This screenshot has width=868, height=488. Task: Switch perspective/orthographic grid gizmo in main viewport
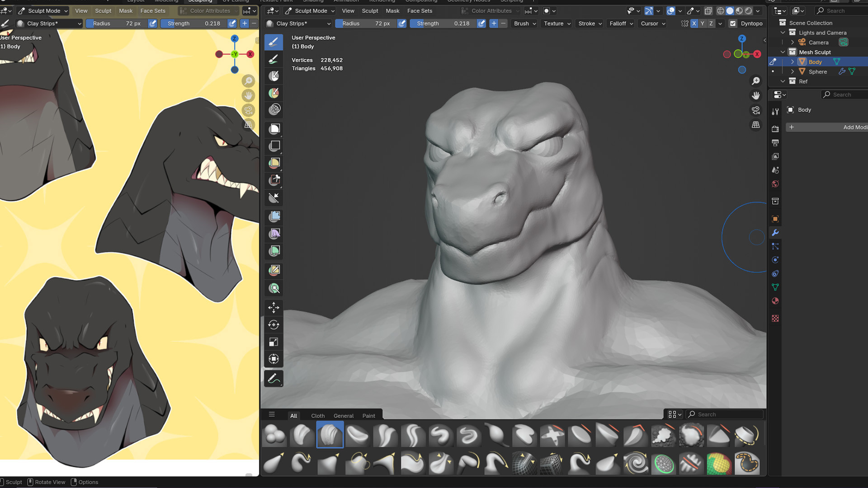pos(755,125)
